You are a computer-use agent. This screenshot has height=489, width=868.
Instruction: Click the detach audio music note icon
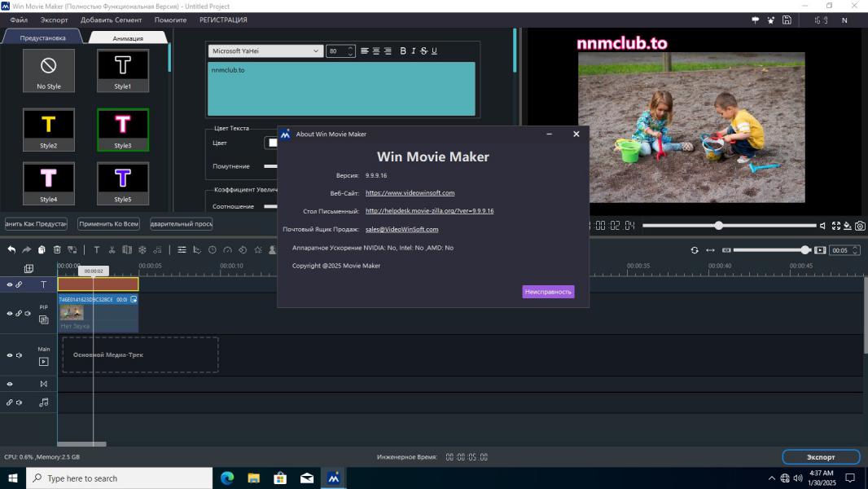pyautogui.click(x=157, y=249)
